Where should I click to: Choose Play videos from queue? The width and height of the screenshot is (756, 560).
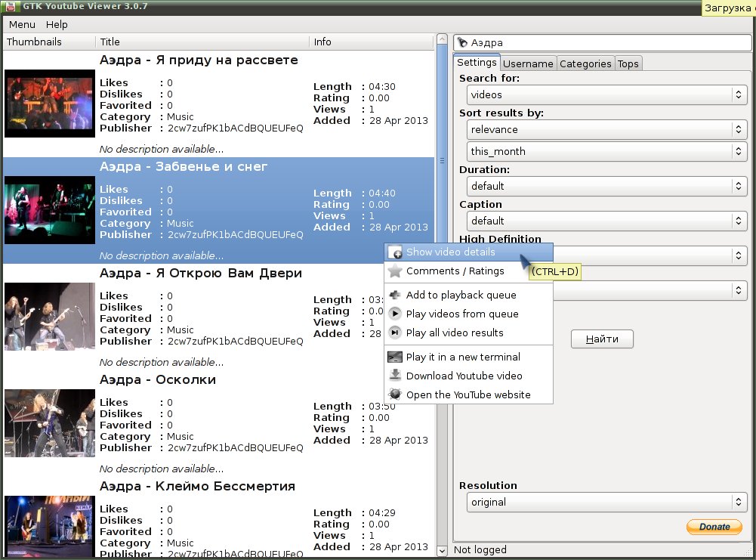[469, 314]
